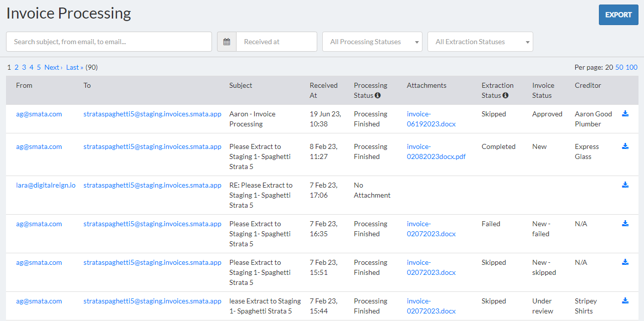
Task: Click recipient address in the 15:51 row
Action: 152,262
